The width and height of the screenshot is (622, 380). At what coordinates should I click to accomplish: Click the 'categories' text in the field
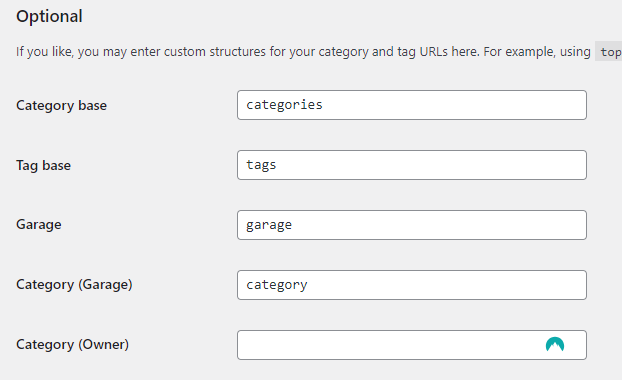[284, 105]
